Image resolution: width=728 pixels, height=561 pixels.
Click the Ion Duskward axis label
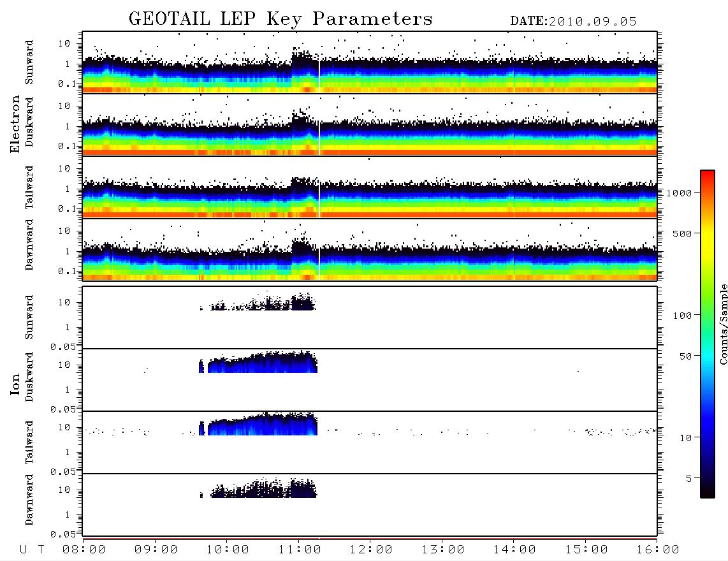pos(29,377)
